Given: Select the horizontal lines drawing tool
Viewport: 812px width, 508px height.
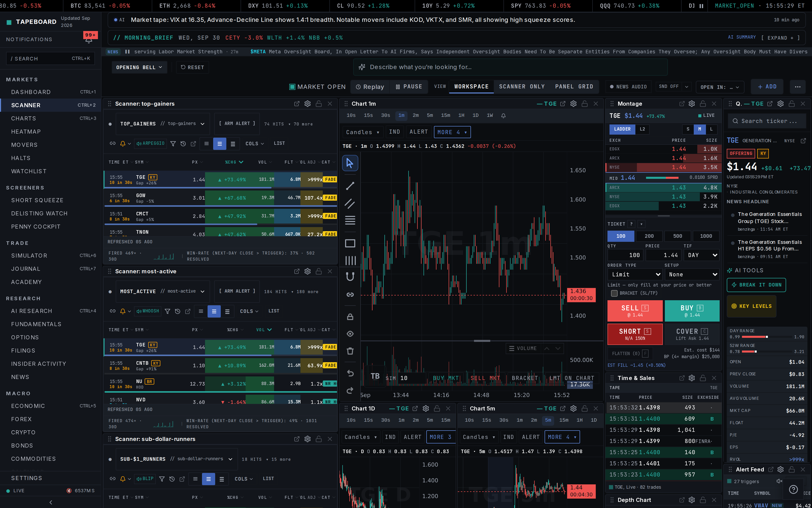Looking at the screenshot, I should pyautogui.click(x=350, y=220).
